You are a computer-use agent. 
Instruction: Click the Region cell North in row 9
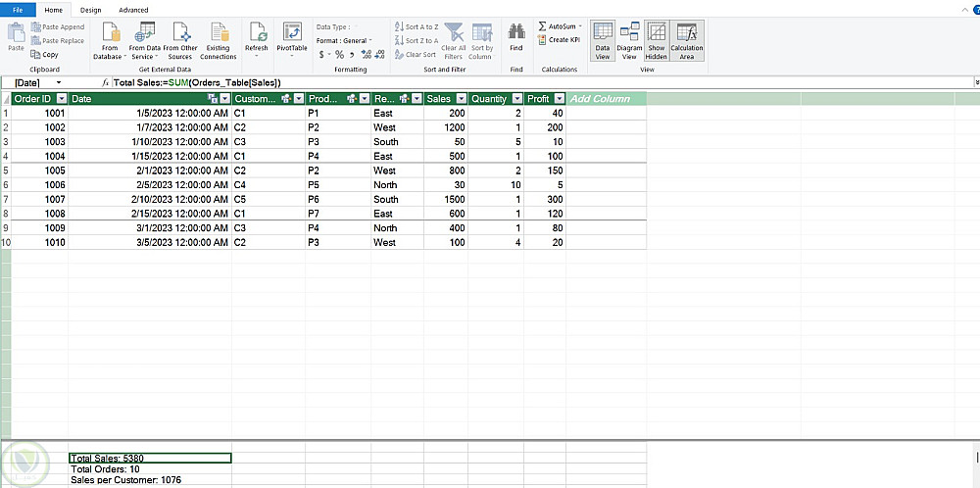click(398, 228)
